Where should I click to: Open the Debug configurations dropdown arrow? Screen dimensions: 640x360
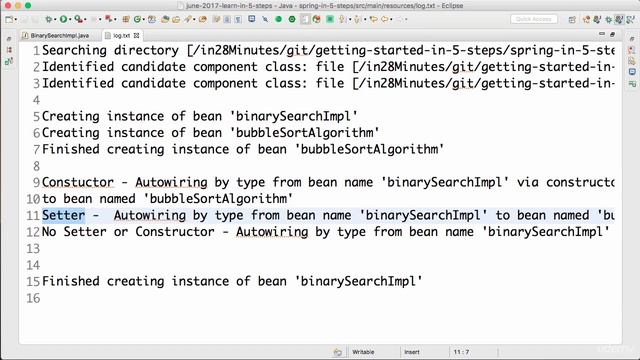pos(55,19)
